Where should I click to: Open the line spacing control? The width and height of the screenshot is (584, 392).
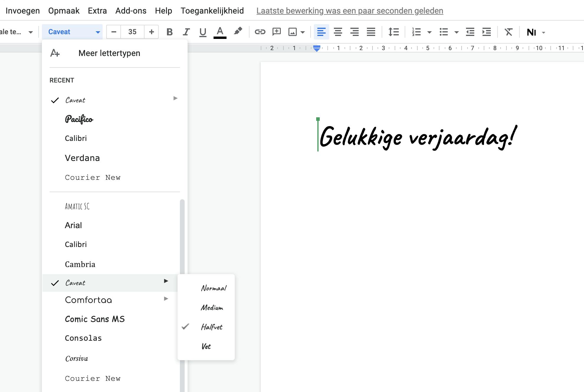(393, 32)
